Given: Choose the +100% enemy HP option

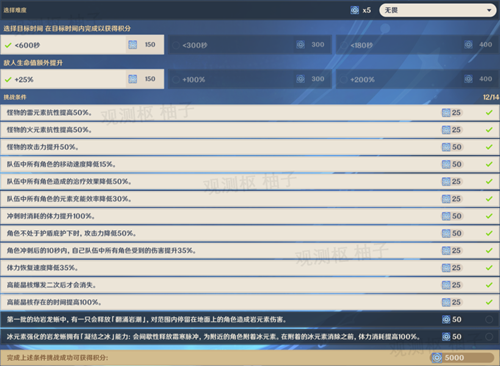Looking at the screenshot, I should point(250,79).
